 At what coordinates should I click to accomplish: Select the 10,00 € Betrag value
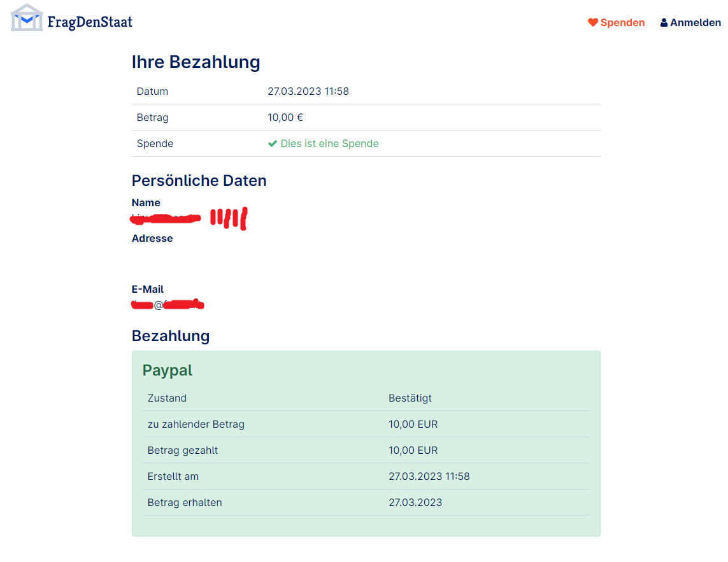285,118
